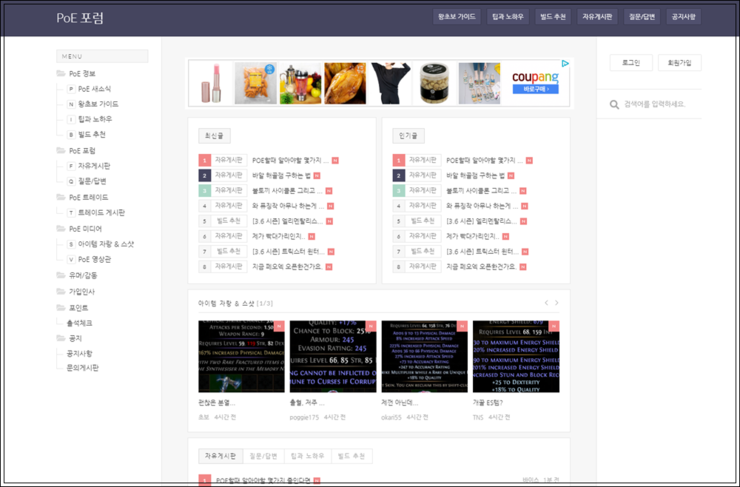Open 지금 피오엑 오픈한건가요 in 최신글 list

point(287,267)
